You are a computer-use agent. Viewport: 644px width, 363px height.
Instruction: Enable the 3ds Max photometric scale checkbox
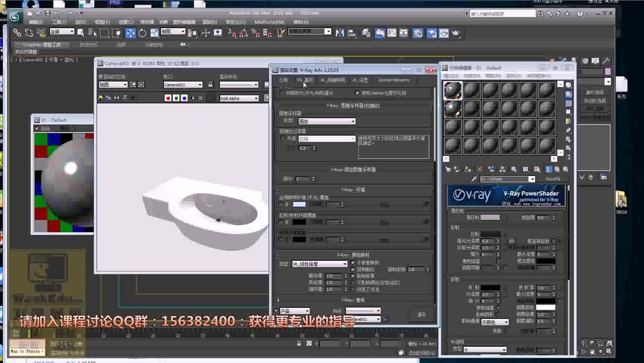[x=357, y=93]
